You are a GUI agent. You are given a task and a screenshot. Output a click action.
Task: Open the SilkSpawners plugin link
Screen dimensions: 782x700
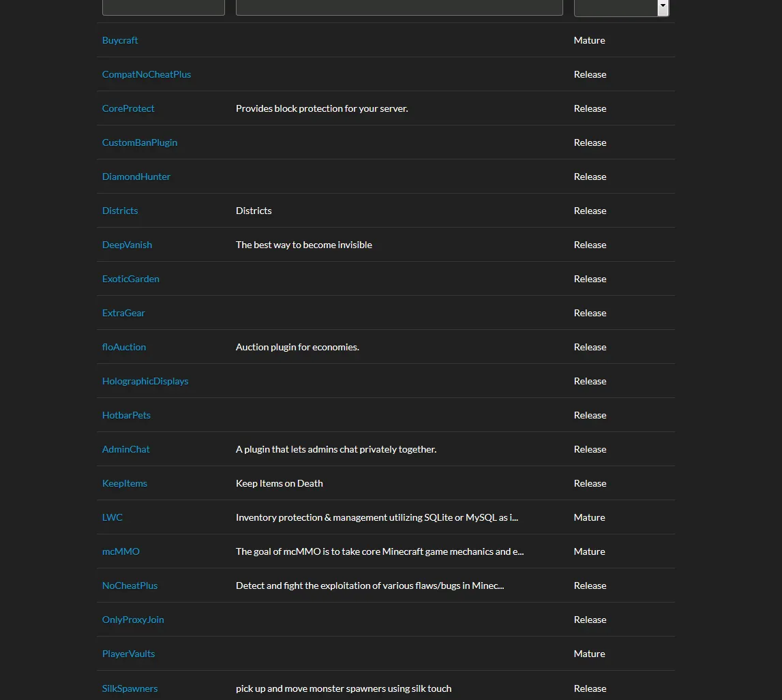pyautogui.click(x=130, y=688)
